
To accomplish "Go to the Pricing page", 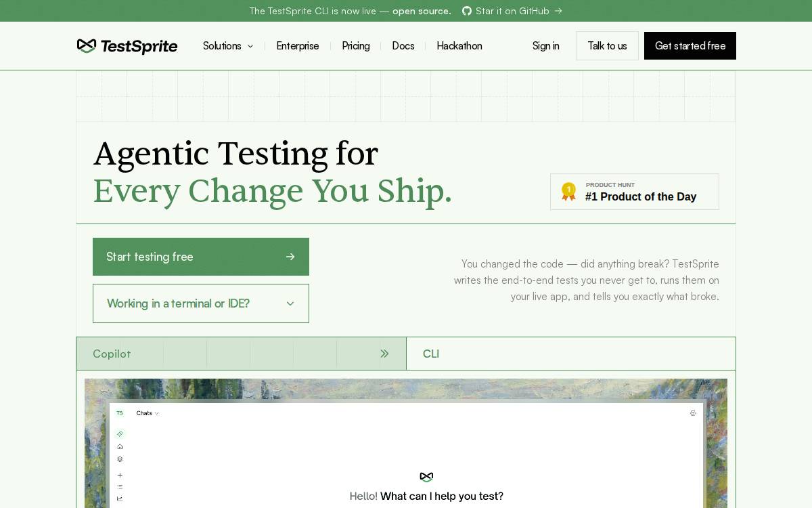I will 356,46.
